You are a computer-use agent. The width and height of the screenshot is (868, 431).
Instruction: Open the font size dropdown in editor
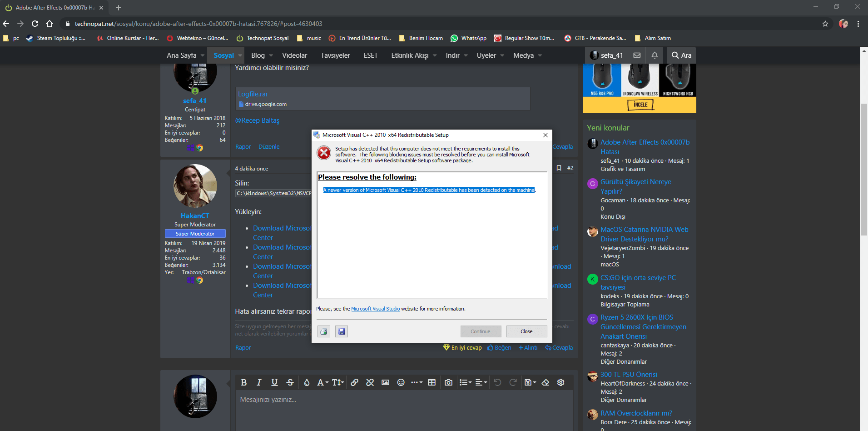pyautogui.click(x=338, y=382)
